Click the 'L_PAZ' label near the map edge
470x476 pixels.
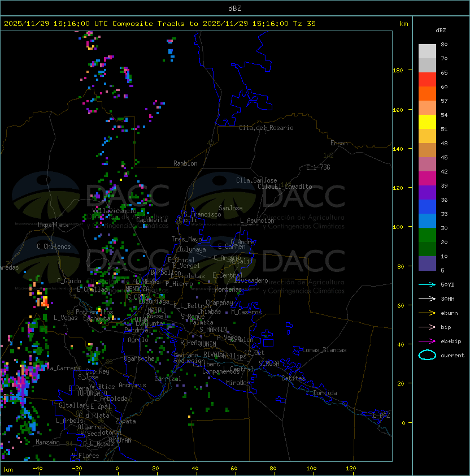pyautogui.click(x=381, y=416)
